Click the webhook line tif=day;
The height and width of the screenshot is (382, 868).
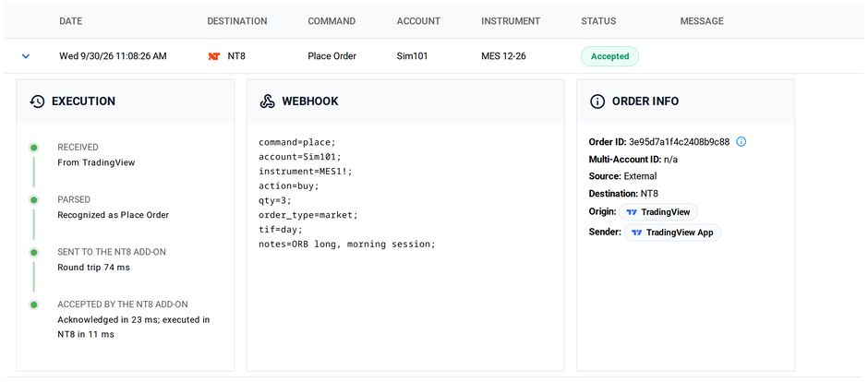point(281,230)
